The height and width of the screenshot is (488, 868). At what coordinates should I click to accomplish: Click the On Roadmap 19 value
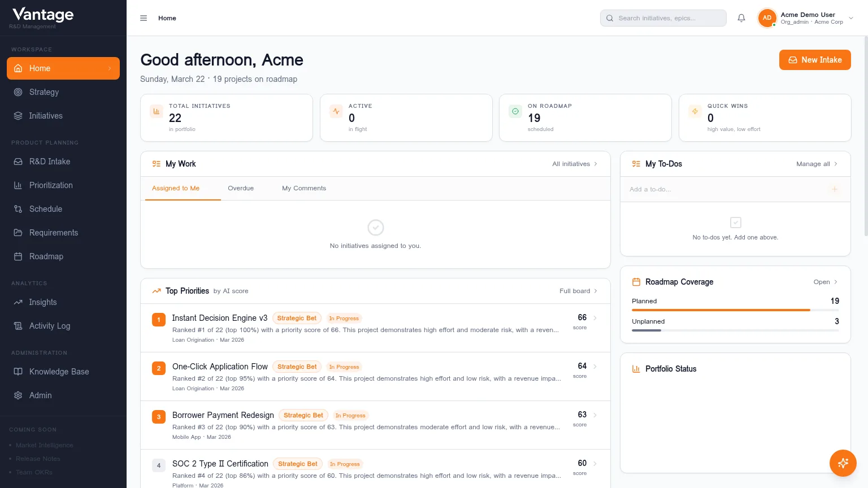[x=534, y=118]
